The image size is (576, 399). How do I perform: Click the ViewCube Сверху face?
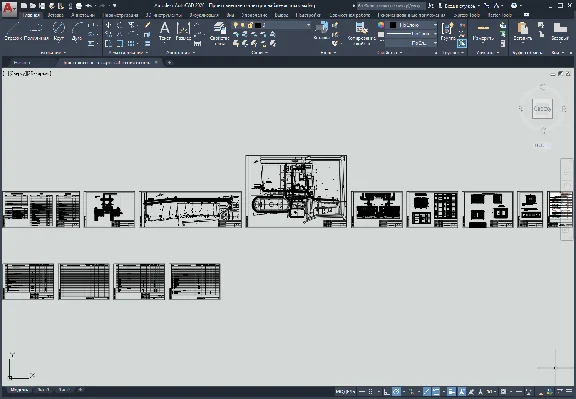(x=542, y=109)
